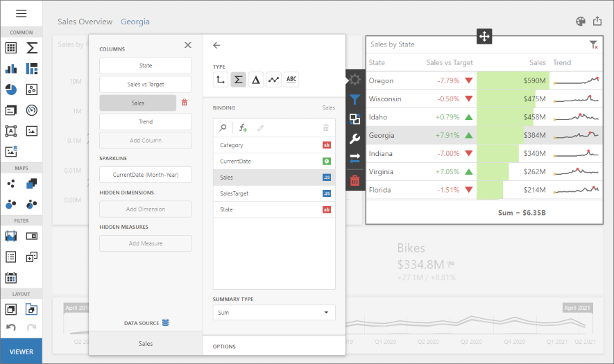Select the Sales vs Target column
614x364 pixels.
(x=146, y=84)
